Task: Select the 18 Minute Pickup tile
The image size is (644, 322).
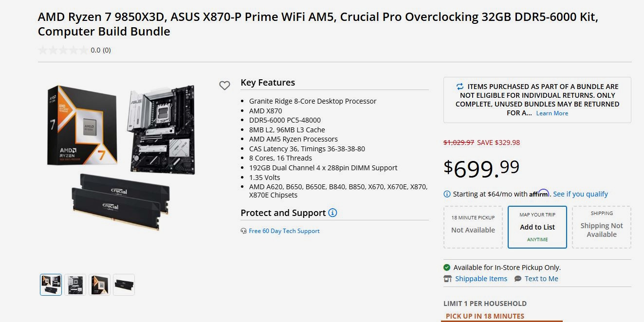Action: pyautogui.click(x=473, y=227)
